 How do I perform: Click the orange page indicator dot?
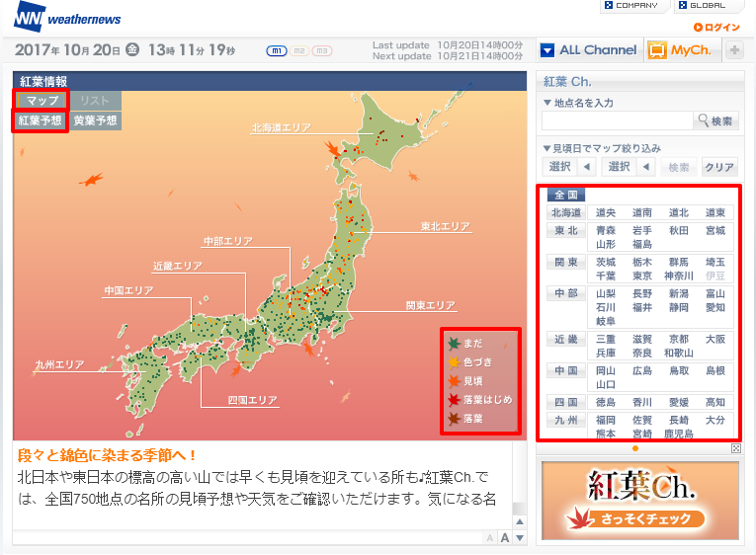click(635, 448)
